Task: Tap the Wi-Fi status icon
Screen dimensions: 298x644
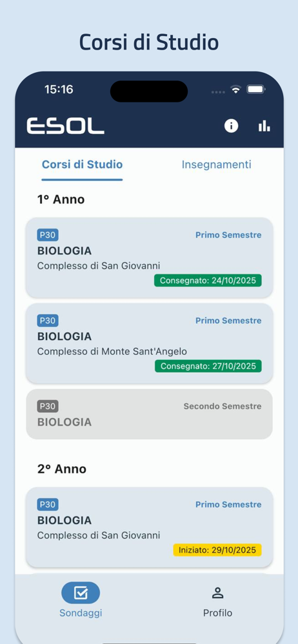Action: (235, 90)
